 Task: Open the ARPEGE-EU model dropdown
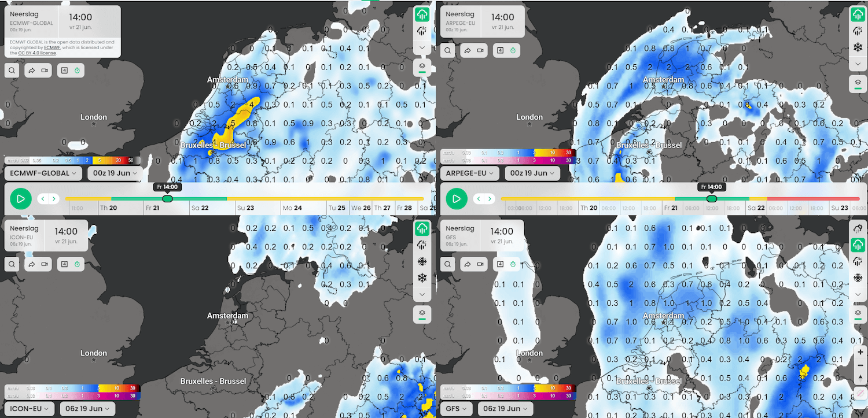[x=470, y=173]
